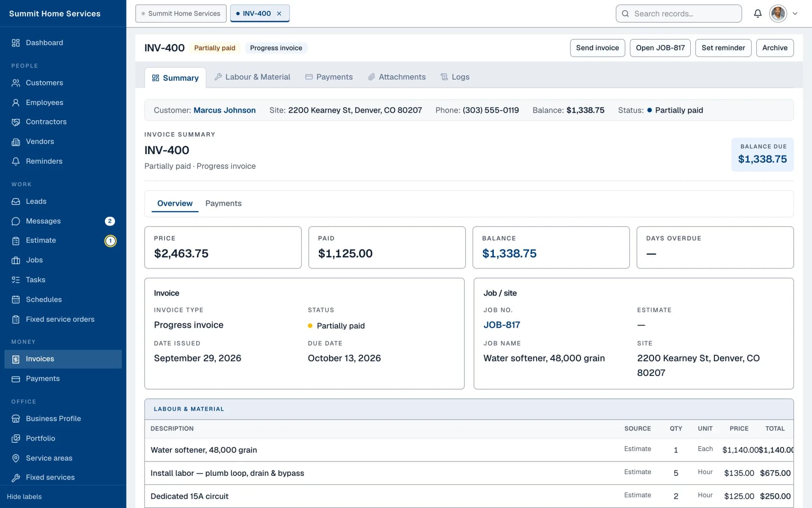The width and height of the screenshot is (812, 508).
Task: Click the Vendors building icon
Action: [16, 142]
